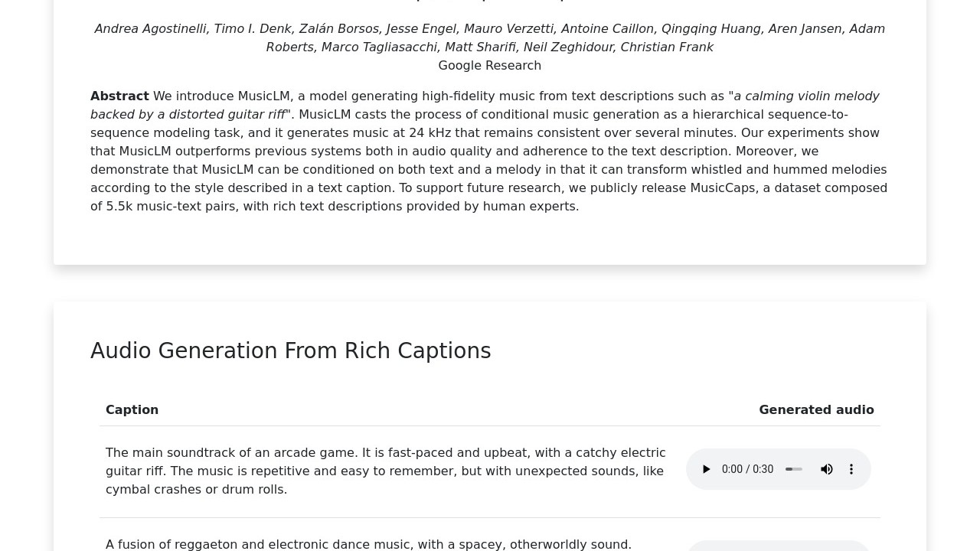Image resolution: width=980 pixels, height=551 pixels.
Task: Click the "Google Research" affiliation text
Action: (489, 65)
